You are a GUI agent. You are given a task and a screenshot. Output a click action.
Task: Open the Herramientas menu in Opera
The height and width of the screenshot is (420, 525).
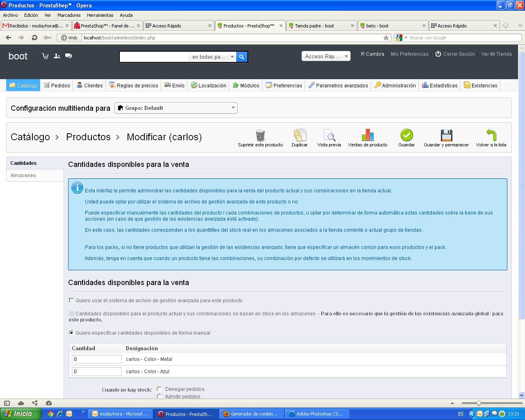tap(100, 15)
